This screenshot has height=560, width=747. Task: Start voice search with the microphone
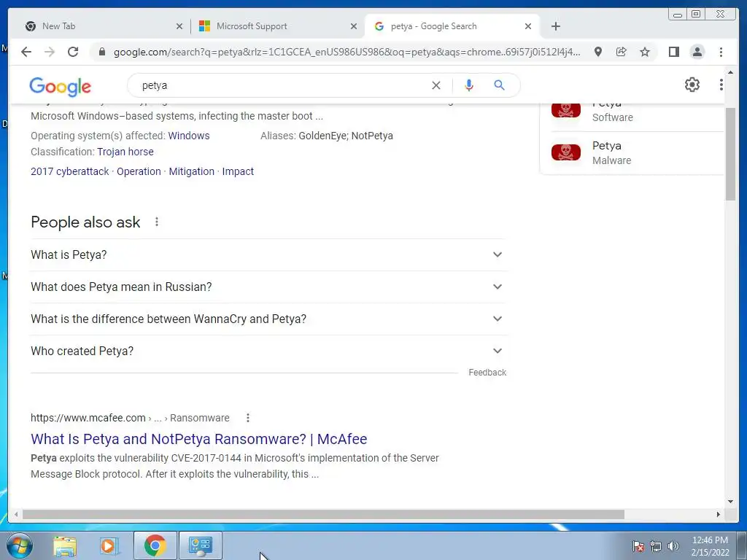469,85
